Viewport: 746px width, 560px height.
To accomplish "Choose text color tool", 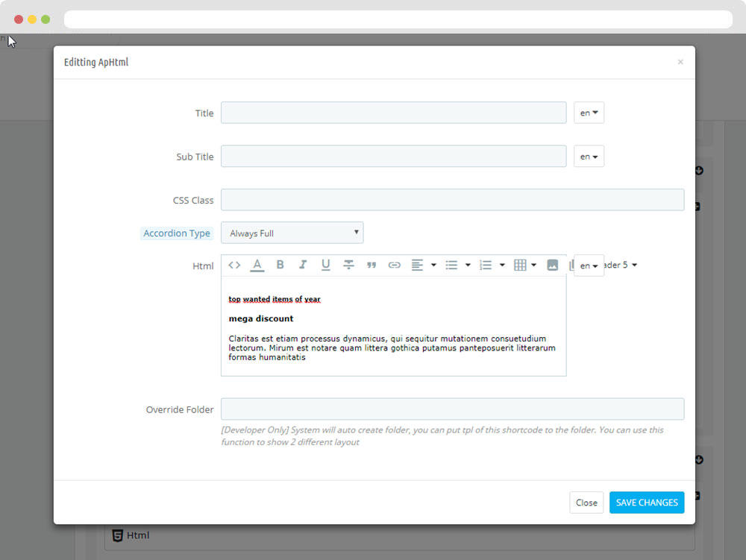I will [x=257, y=265].
